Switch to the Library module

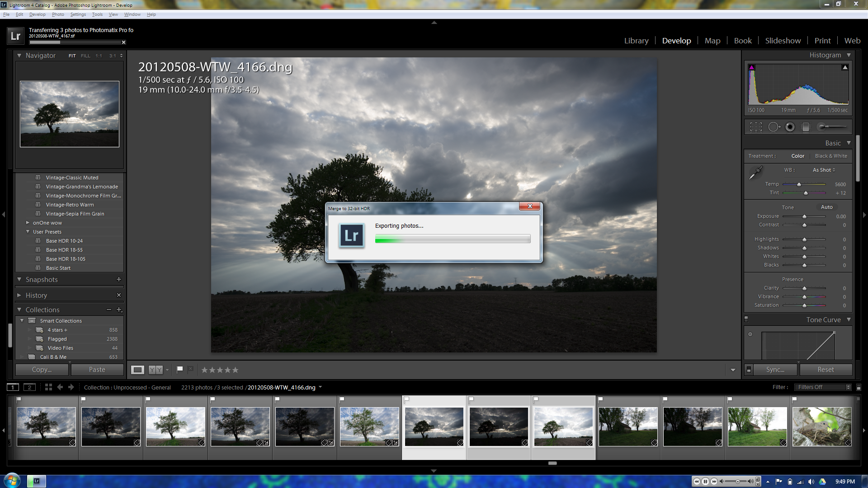tap(636, 40)
